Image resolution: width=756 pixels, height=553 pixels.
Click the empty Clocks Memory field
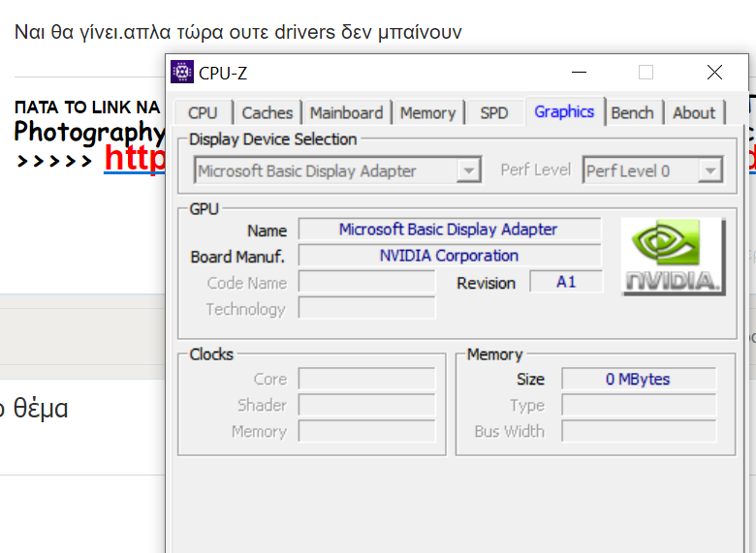click(x=367, y=431)
